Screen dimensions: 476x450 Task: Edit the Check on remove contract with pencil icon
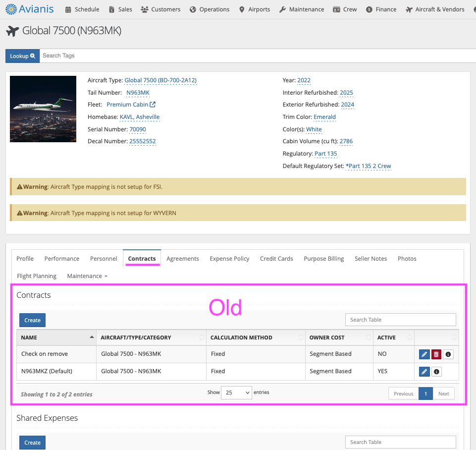pyautogui.click(x=424, y=354)
